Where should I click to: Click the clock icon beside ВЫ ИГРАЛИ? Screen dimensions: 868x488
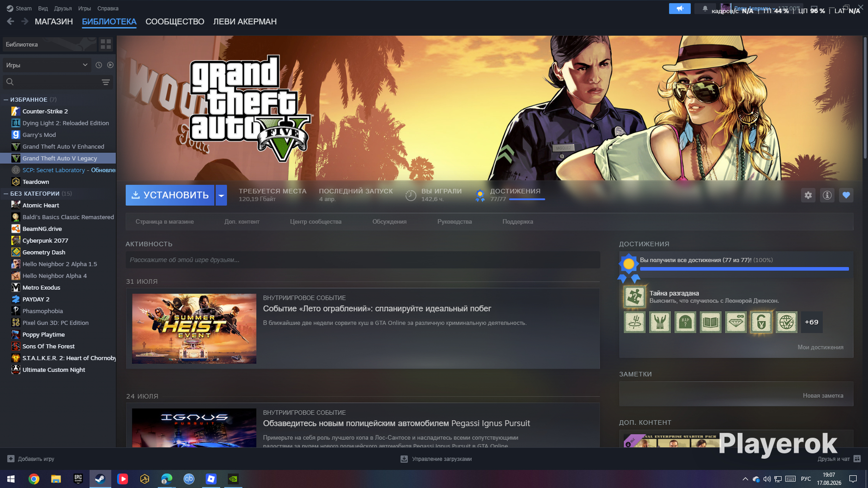click(411, 195)
